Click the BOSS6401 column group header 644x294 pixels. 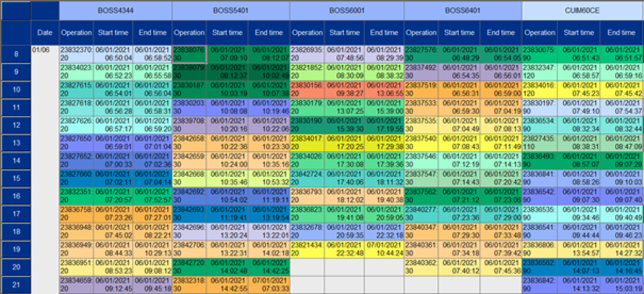(x=463, y=10)
